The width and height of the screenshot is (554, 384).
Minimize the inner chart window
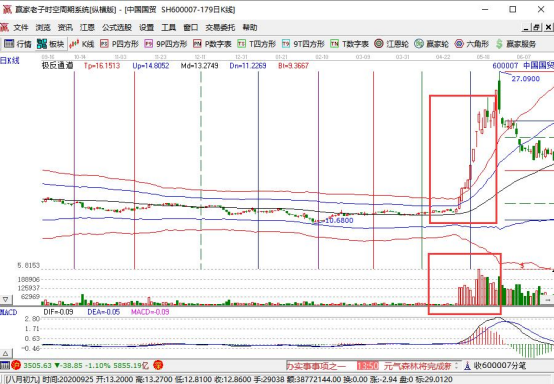click(526, 27)
